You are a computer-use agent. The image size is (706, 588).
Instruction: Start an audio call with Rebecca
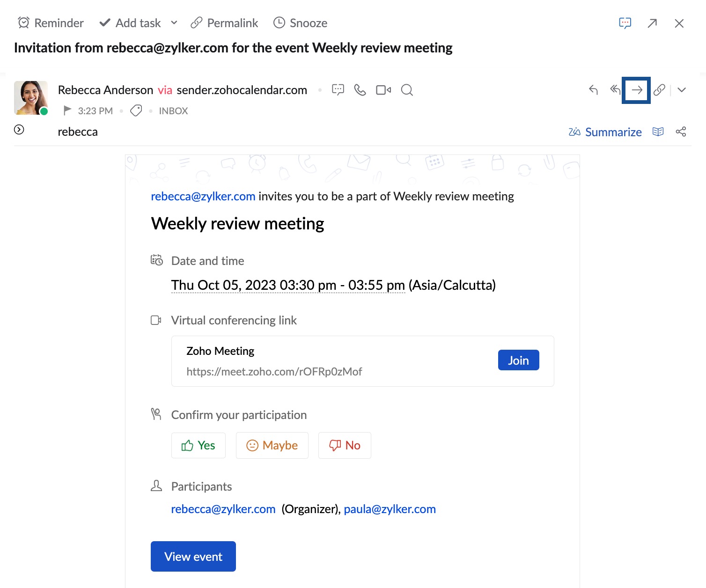tap(360, 90)
